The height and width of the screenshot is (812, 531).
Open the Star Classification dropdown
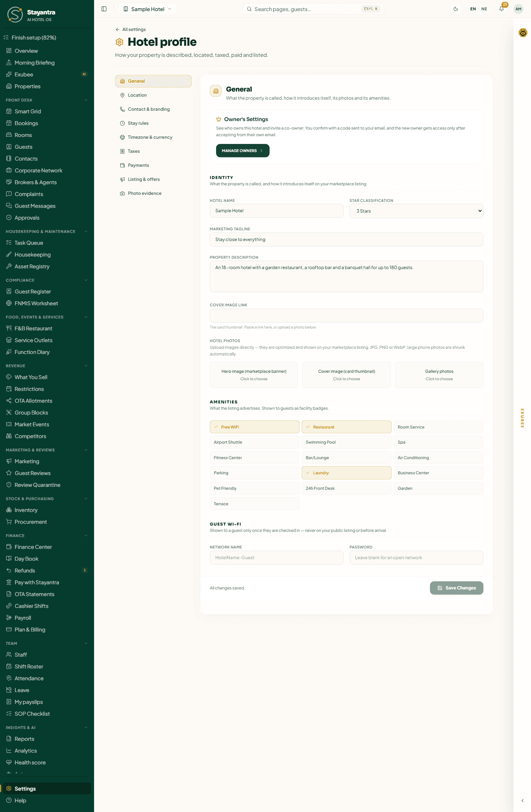point(416,211)
